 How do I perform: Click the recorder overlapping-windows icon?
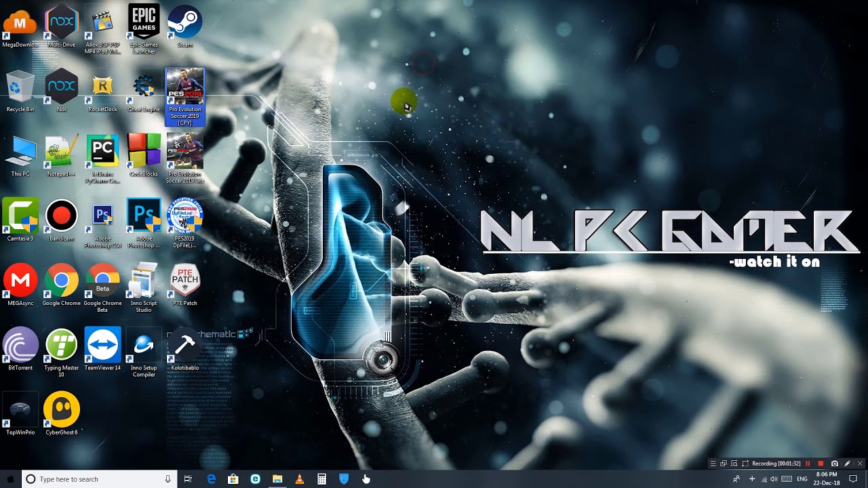724,464
